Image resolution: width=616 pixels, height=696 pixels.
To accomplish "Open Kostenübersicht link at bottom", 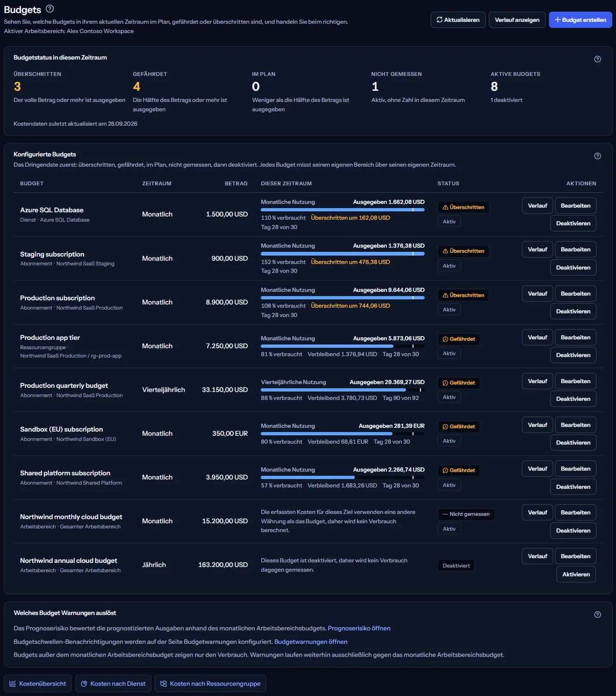I will 38,683.
